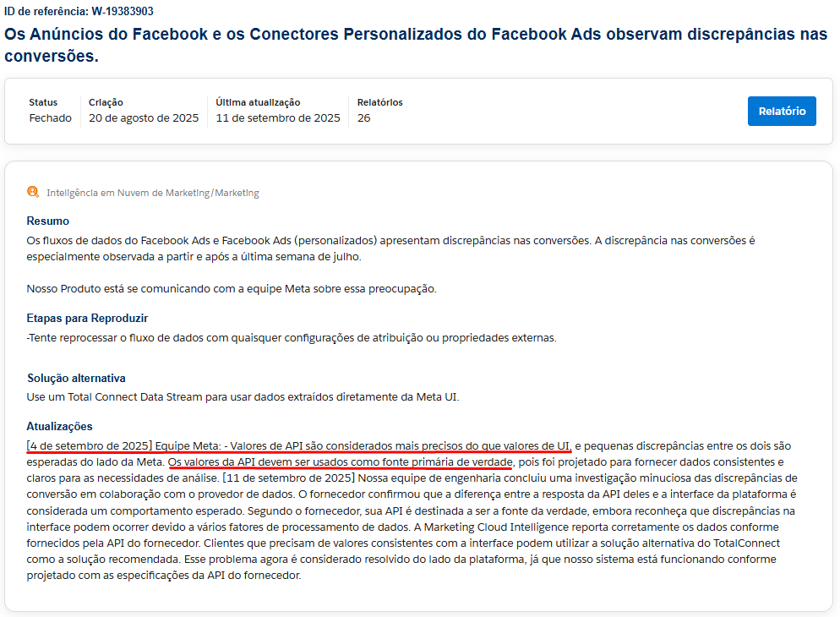The width and height of the screenshot is (840, 617).
Task: Click the underlined 4 de setembro Equipe Meta sentence
Action: tap(299, 445)
